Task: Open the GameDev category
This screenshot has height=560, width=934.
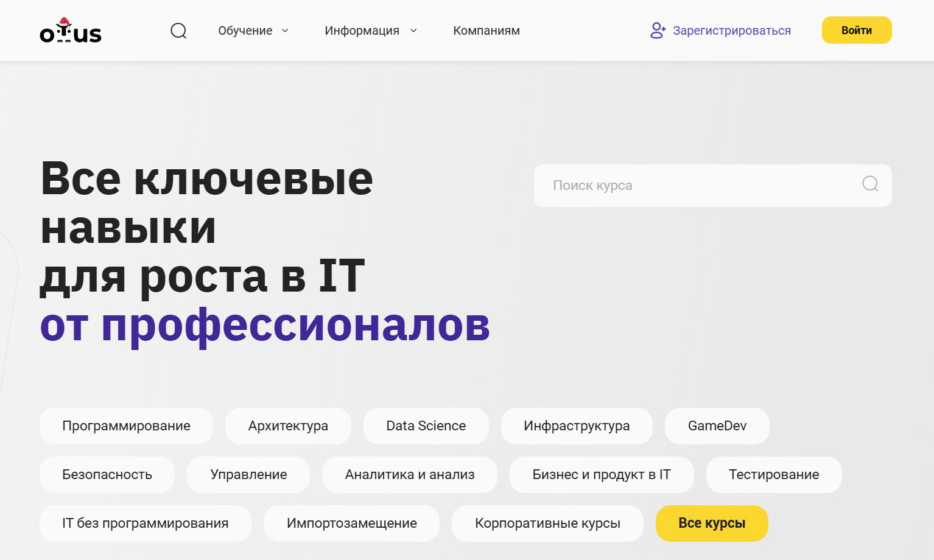Action: coord(717,426)
